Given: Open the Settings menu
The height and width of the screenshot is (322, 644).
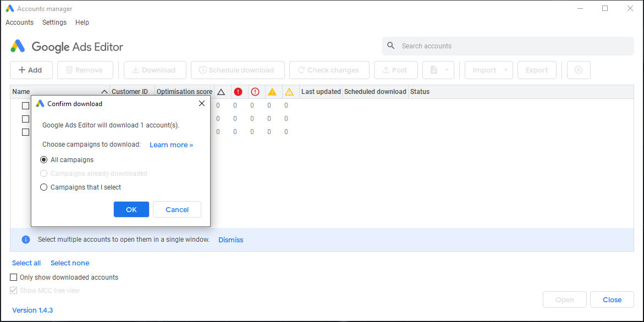Looking at the screenshot, I should 54,22.
